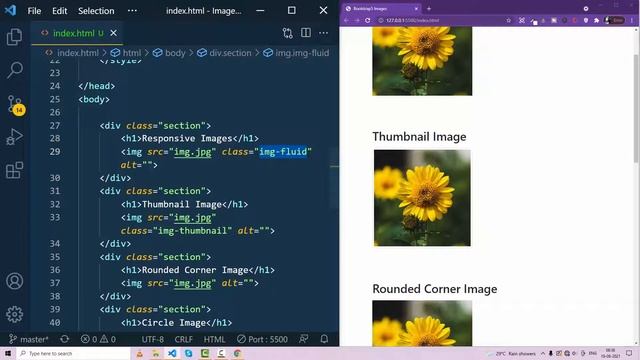640x360 pixels.
Task: Open the Windows notification center
Action: [x=629, y=353]
